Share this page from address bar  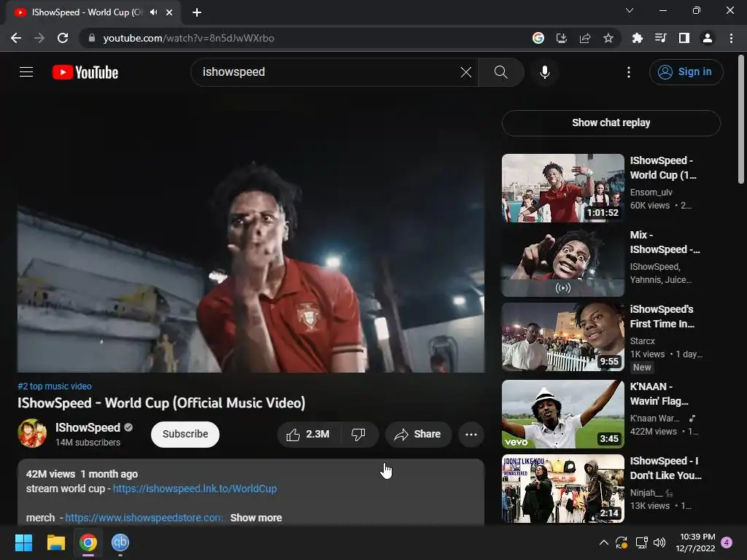point(584,38)
